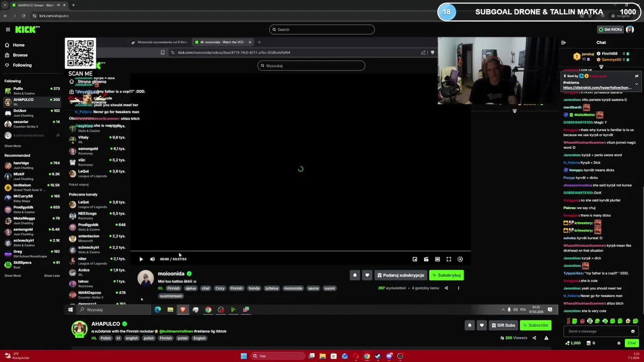Click the Kick search box at top

tap(322, 30)
